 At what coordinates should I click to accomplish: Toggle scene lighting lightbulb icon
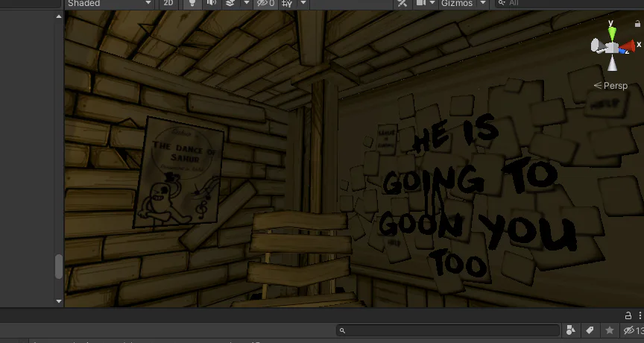coord(192,3)
